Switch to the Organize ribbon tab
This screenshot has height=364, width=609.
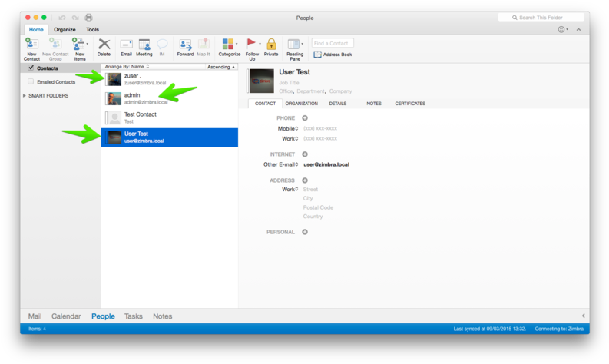(65, 30)
